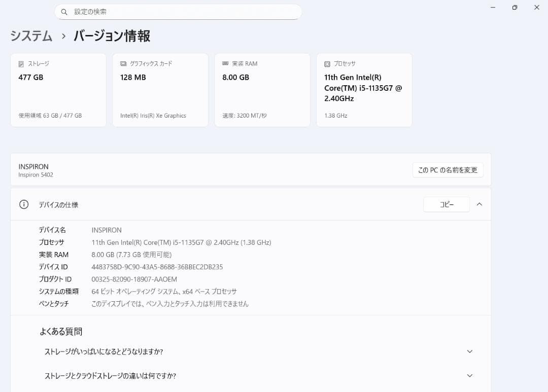Click inside the 設定の検索 search field
This screenshot has height=392, width=548.
[178, 11]
